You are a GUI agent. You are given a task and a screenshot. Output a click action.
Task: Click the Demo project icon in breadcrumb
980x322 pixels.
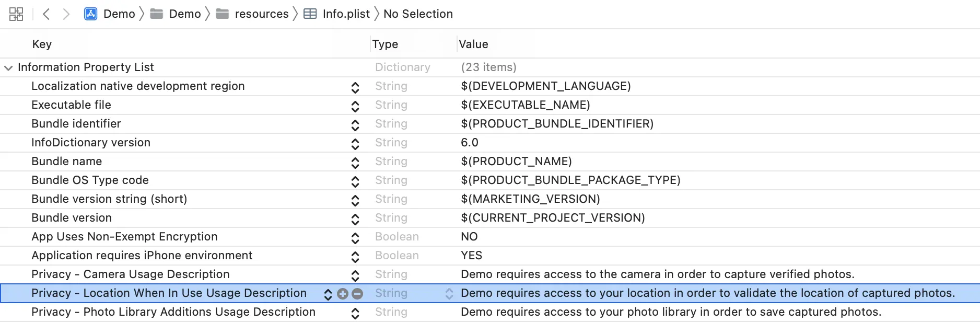pyautogui.click(x=91, y=14)
